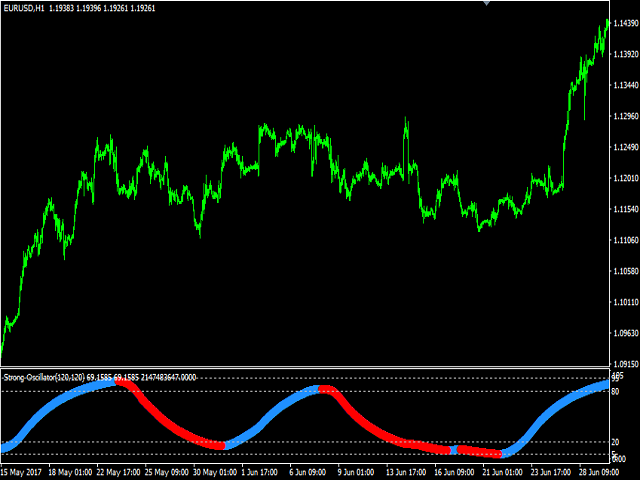The height and width of the screenshot is (480, 640).
Task: Click the 1.09630 price axis label
Action: point(626,333)
